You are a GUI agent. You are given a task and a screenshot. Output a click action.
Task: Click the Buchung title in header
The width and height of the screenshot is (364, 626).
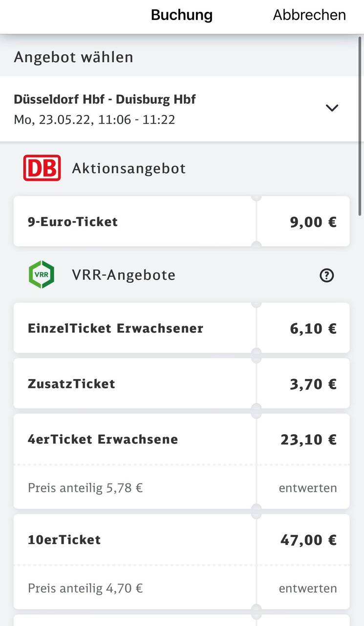pyautogui.click(x=182, y=15)
